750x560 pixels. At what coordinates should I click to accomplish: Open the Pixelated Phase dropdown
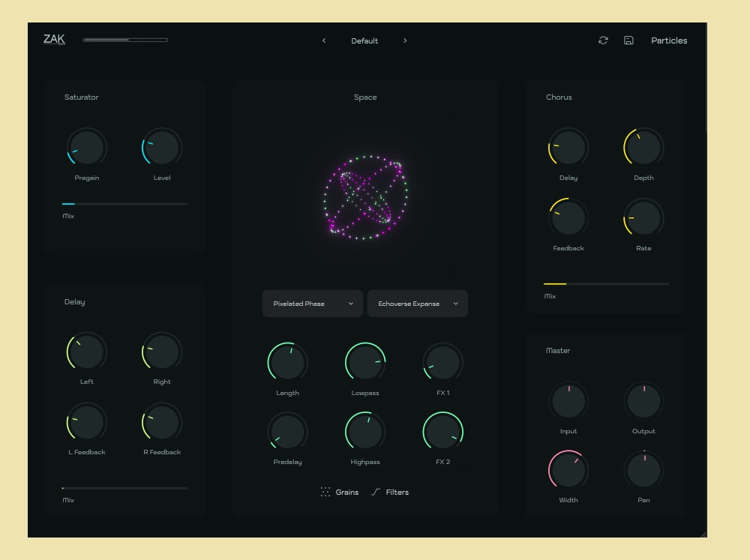coord(313,304)
